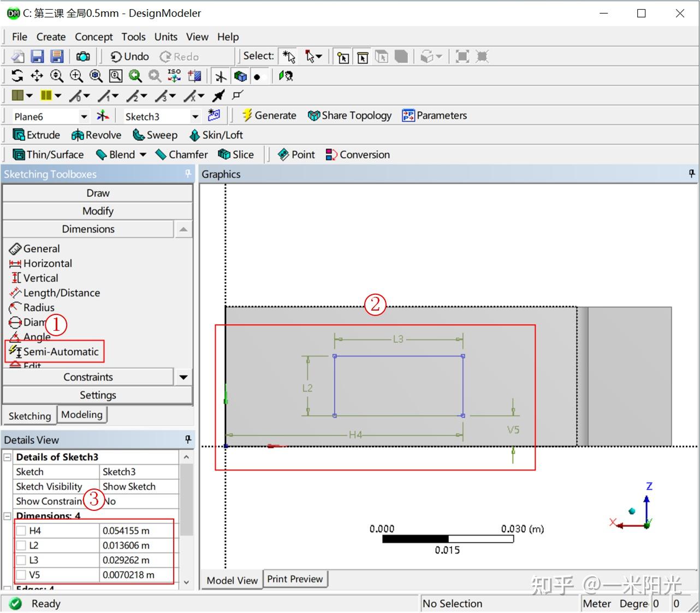
Task: Open the Plane6 plane selector dropdown
Action: [84, 116]
